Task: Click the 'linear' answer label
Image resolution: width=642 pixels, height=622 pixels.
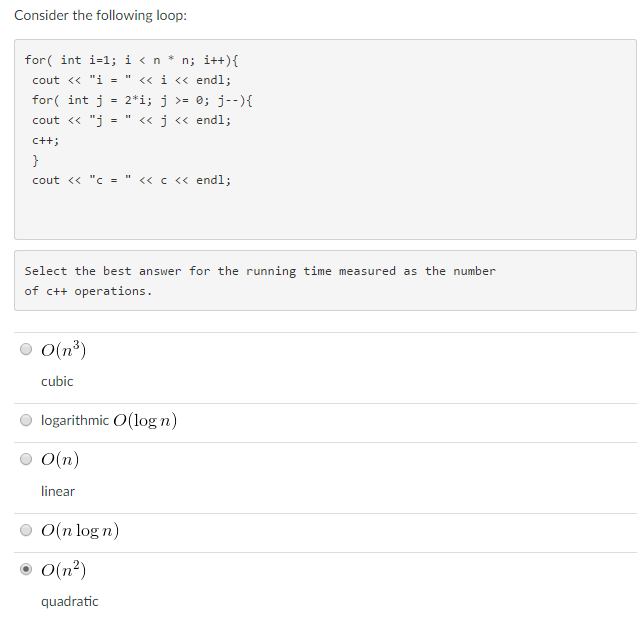Action: pyautogui.click(x=58, y=491)
